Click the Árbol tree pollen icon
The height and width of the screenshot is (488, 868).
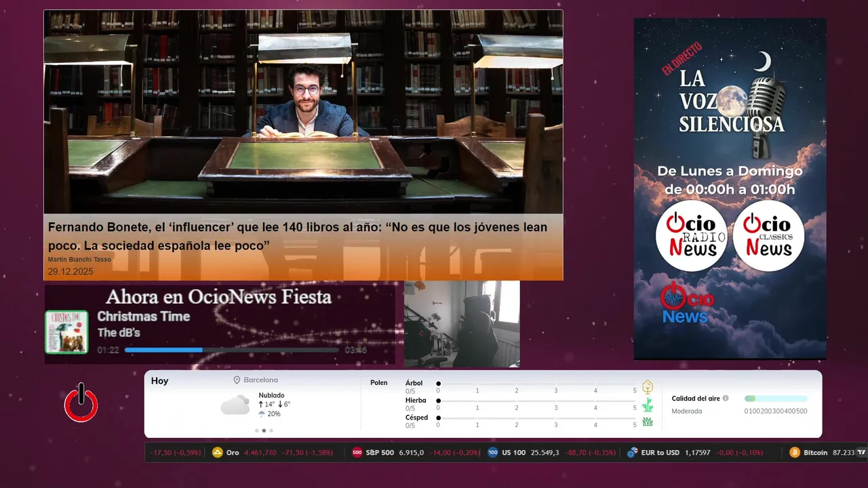click(x=648, y=387)
